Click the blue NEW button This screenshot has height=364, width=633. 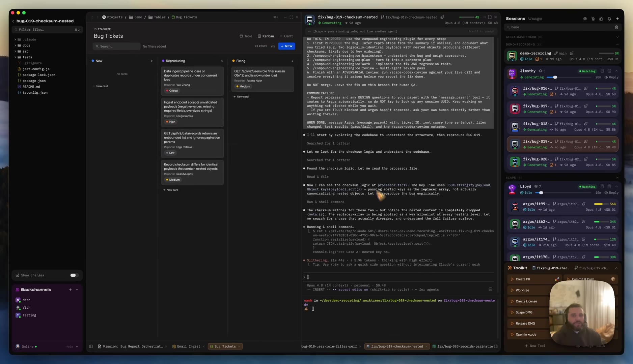[x=286, y=46]
